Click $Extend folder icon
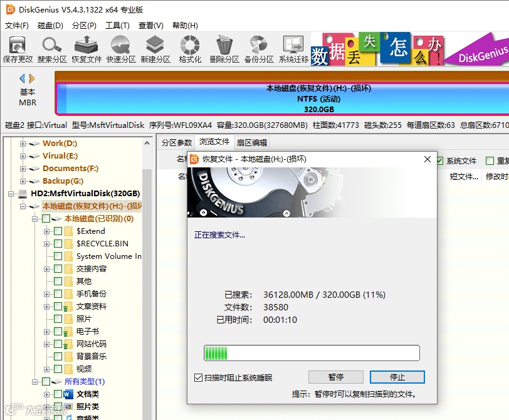509x420 pixels. point(68,231)
